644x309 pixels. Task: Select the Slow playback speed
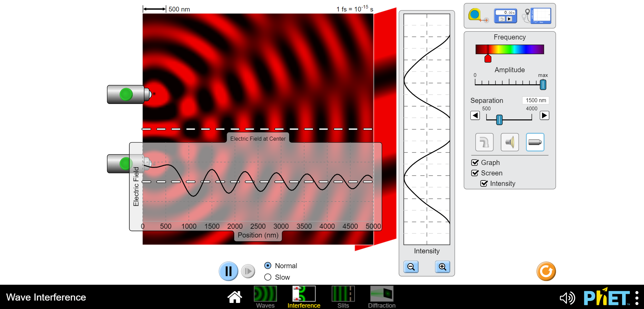click(x=268, y=277)
